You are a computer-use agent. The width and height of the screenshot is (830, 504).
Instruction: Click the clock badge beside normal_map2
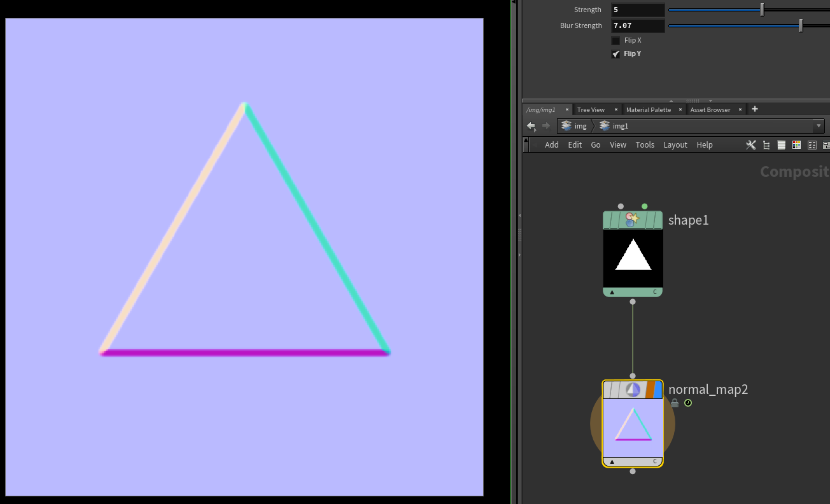click(688, 403)
